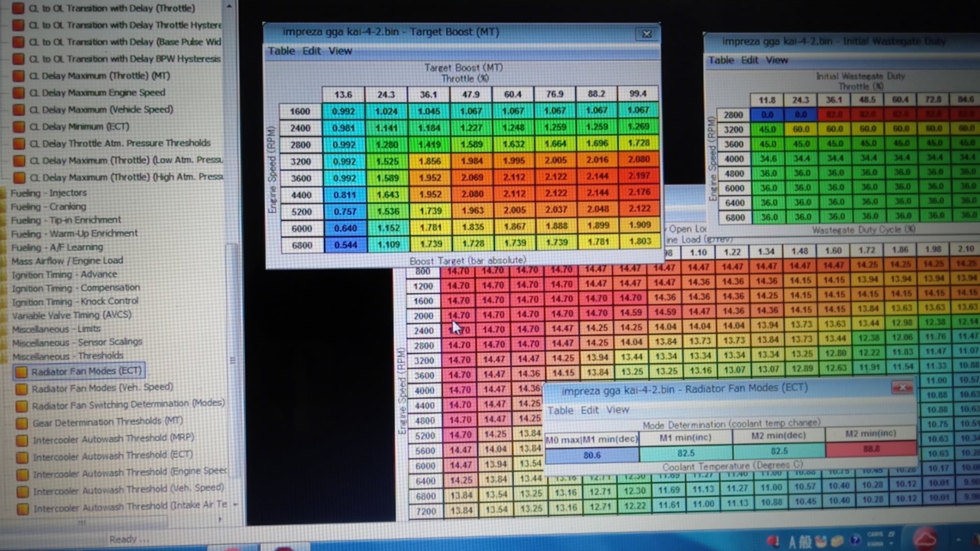The width and height of the screenshot is (980, 551).
Task: Click the icon beside CL Delay Maximum Engine Speed
Action: point(18,93)
